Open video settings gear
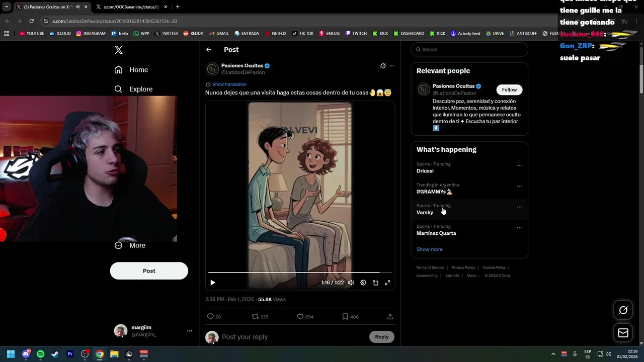Screen dimensions: 644x362 [363, 283]
